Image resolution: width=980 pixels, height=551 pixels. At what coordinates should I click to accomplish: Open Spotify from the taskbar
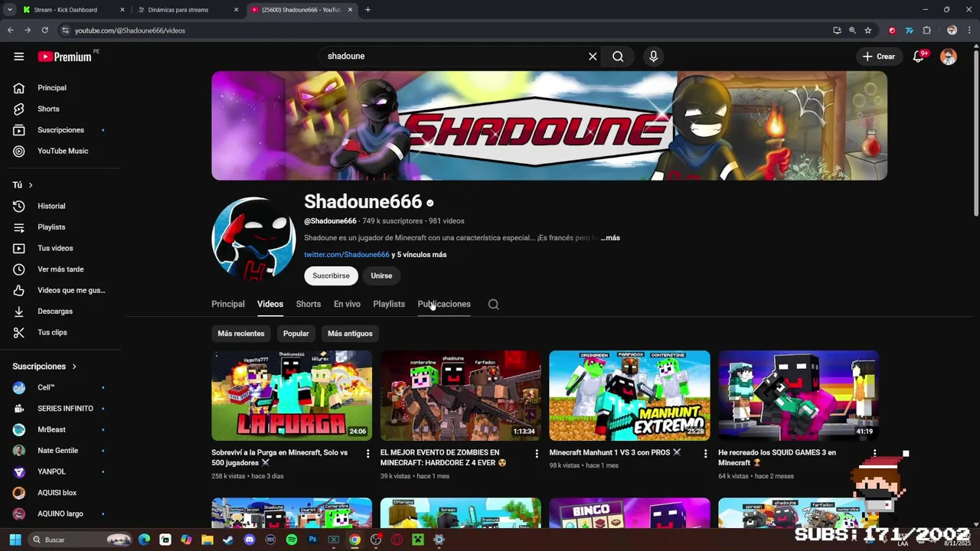click(292, 540)
